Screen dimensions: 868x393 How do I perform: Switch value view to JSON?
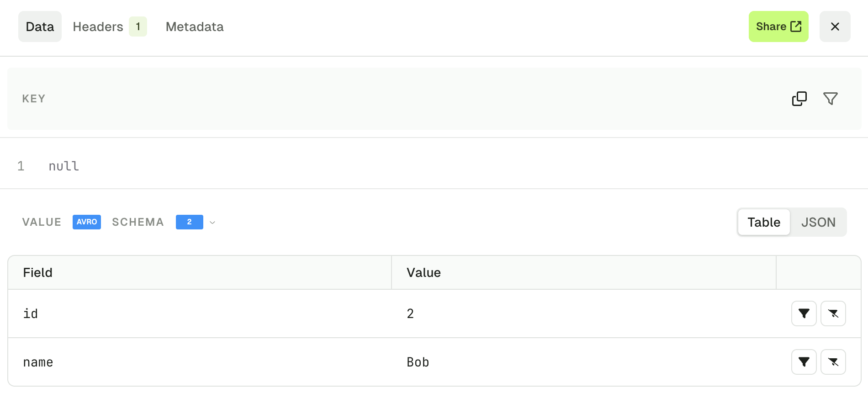click(818, 222)
